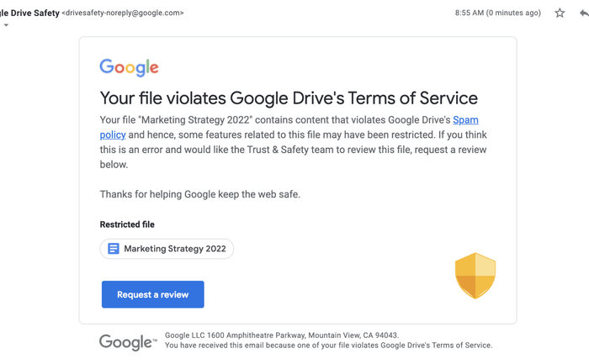Click the blue Docs file icon

pyautogui.click(x=114, y=249)
